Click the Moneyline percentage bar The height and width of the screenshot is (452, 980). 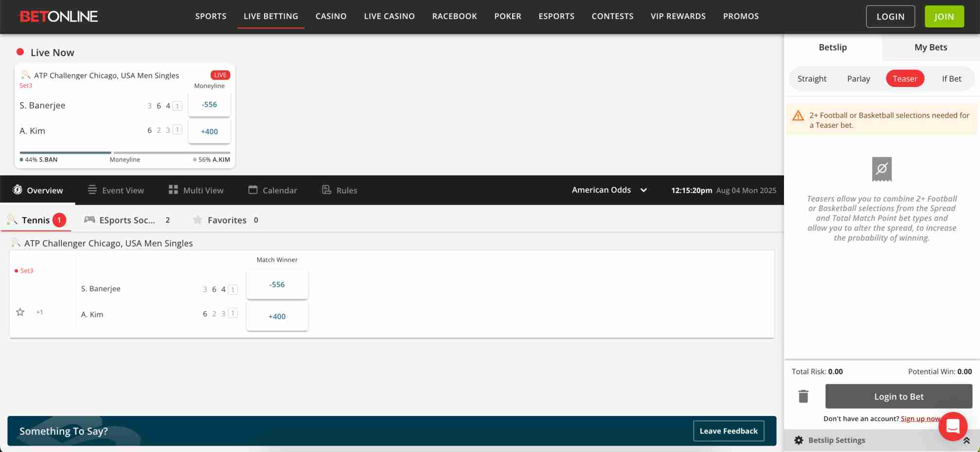[125, 153]
